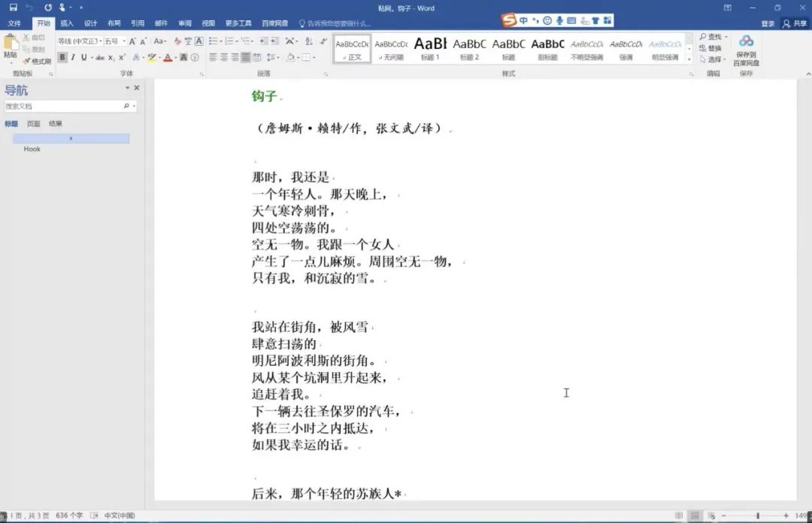Open the Change Case (Aa) dropdown

160,41
